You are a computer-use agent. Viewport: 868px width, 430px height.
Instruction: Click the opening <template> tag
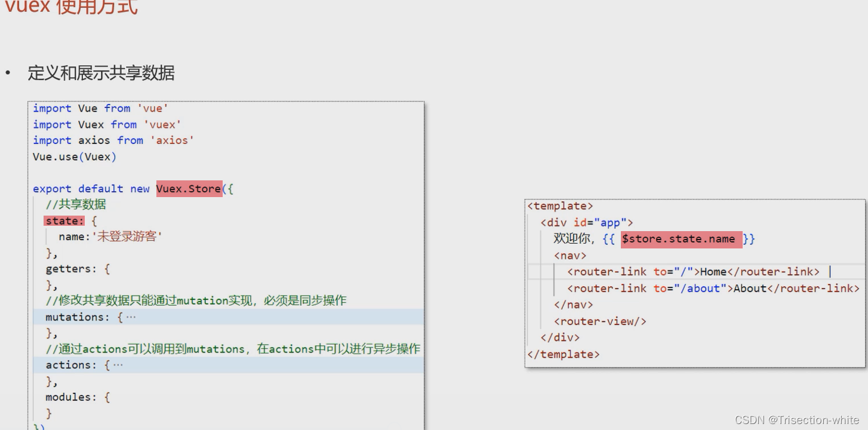[560, 206]
